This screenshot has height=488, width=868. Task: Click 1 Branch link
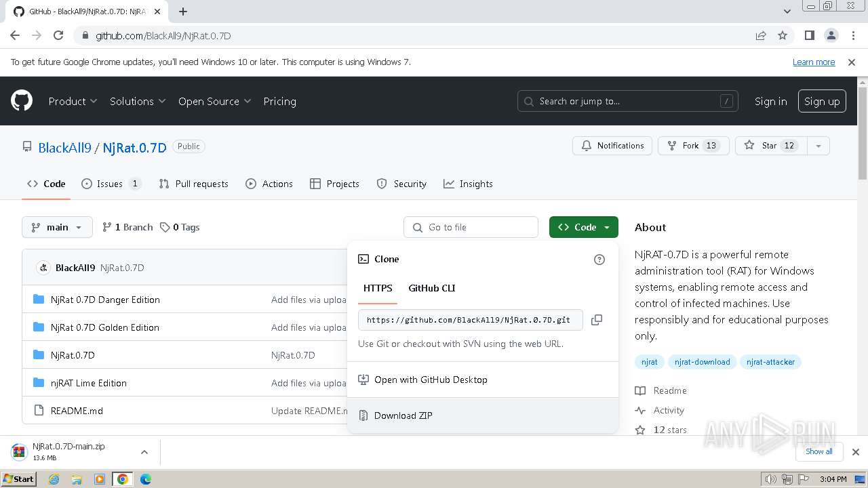tap(127, 227)
